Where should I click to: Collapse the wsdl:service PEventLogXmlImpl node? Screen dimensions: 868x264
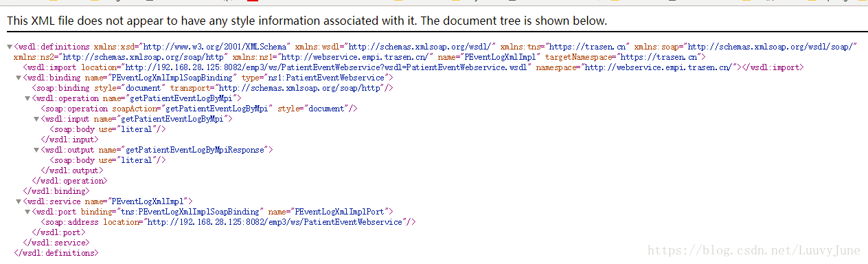click(18, 201)
